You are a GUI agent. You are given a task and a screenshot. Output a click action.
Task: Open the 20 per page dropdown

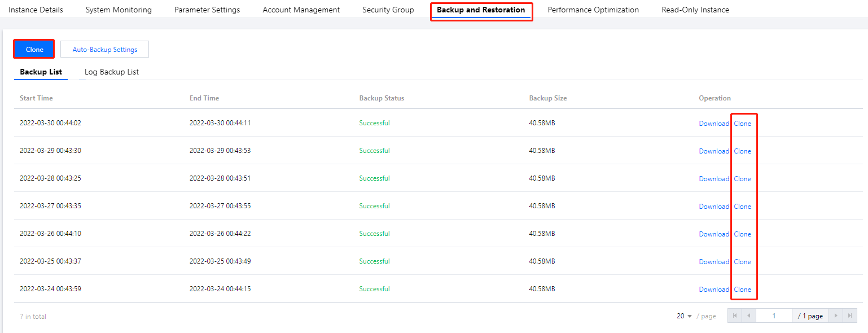pyautogui.click(x=684, y=316)
